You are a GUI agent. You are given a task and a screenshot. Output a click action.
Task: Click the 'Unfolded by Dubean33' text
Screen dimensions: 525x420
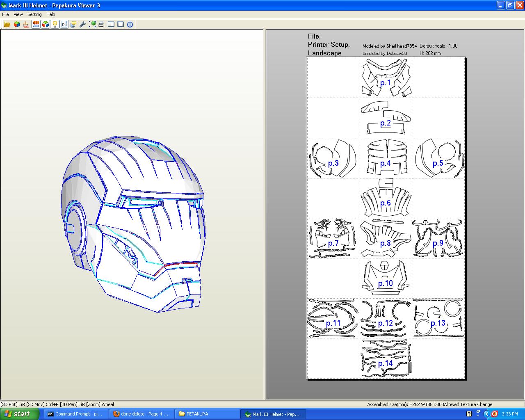[385, 53]
